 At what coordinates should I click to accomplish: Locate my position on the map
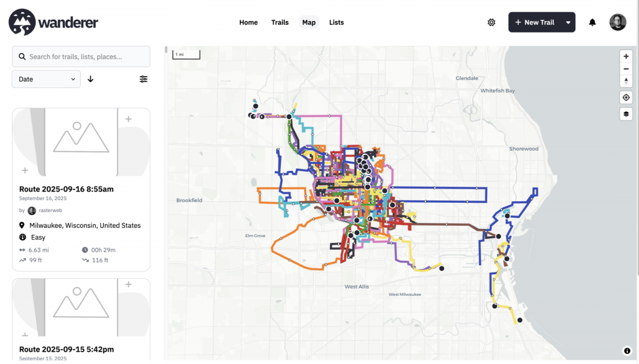[626, 97]
